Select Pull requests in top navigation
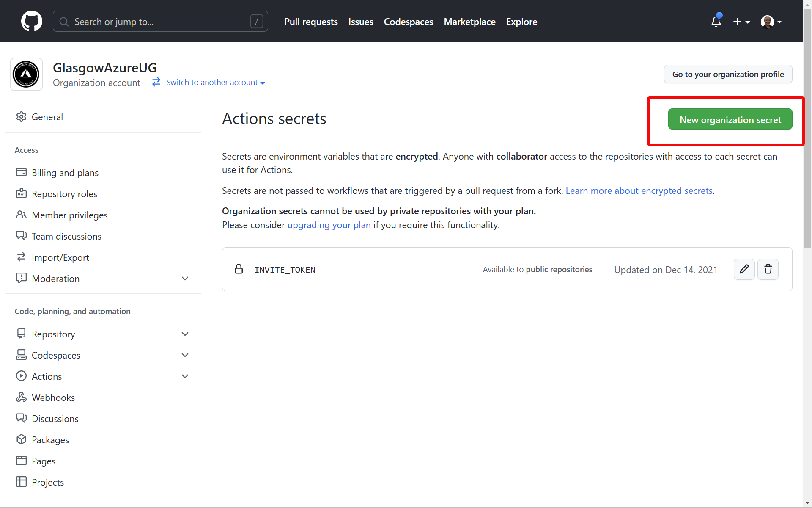This screenshot has height=508, width=812. (311, 21)
